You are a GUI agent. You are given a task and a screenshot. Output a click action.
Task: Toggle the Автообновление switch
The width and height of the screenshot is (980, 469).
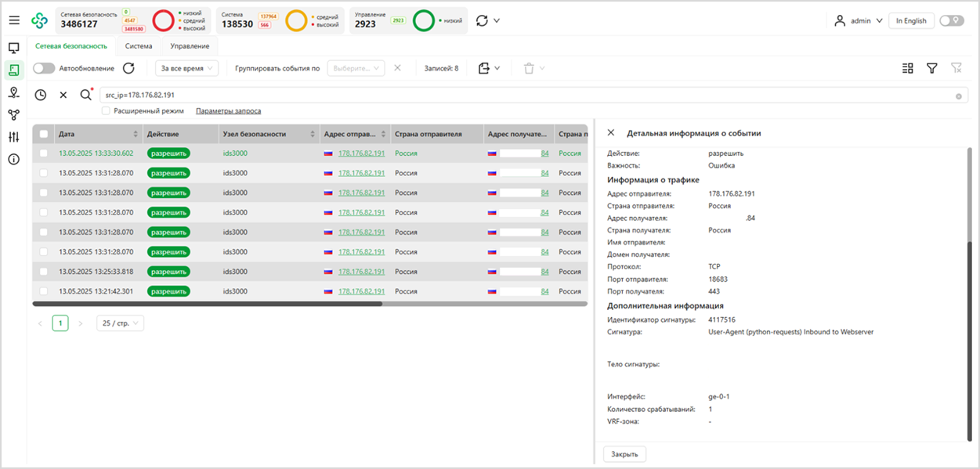coord(44,68)
